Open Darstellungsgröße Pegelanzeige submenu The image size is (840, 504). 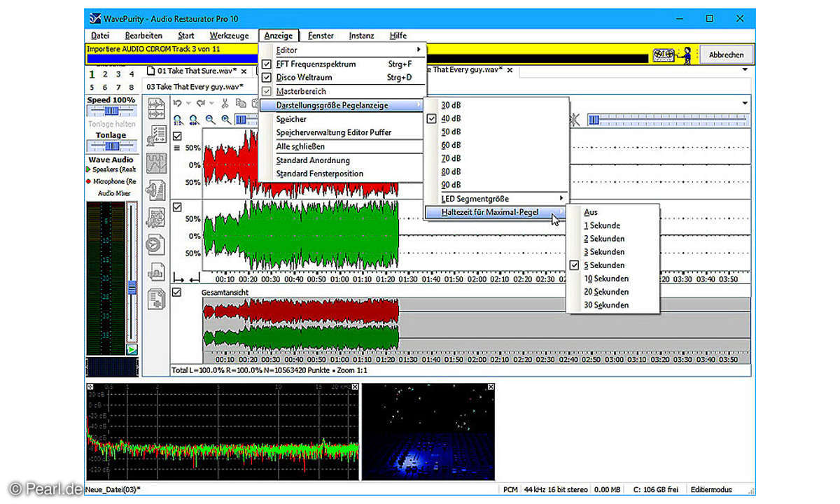342,105
